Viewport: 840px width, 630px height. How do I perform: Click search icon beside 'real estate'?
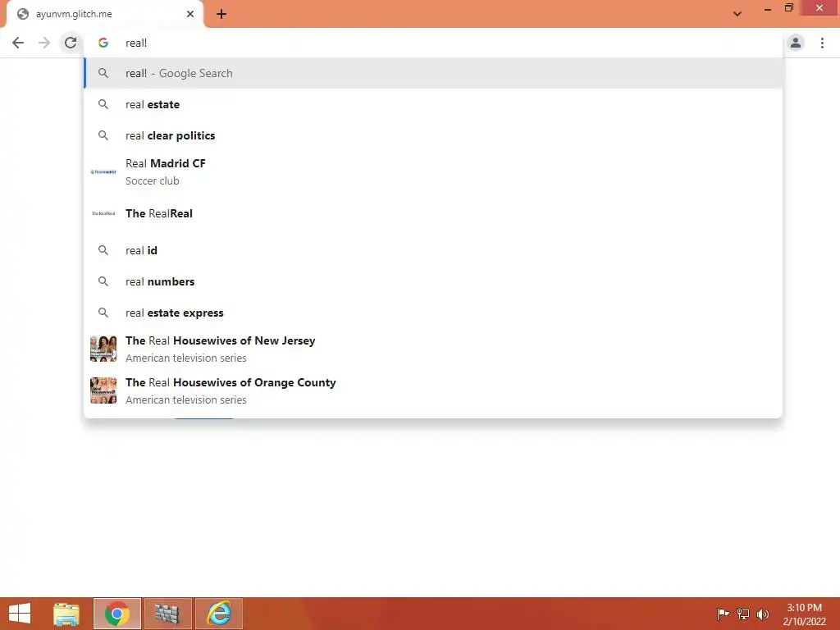[103, 104]
